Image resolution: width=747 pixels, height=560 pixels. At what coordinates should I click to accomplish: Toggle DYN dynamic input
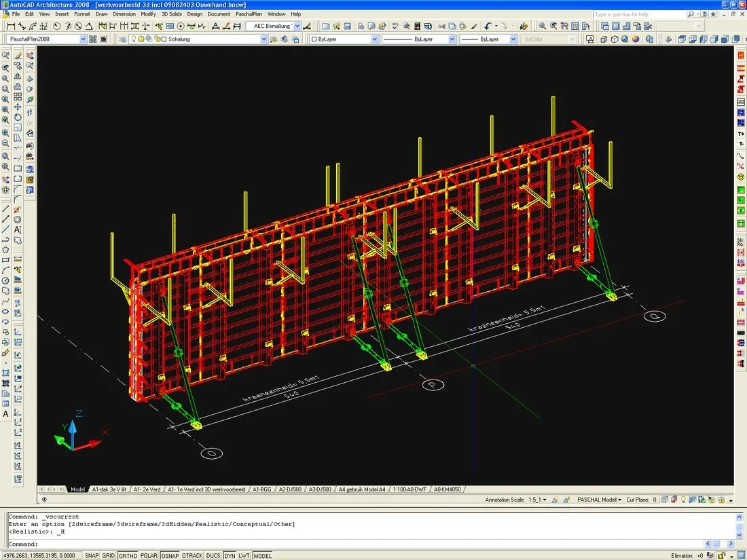pyautogui.click(x=230, y=556)
